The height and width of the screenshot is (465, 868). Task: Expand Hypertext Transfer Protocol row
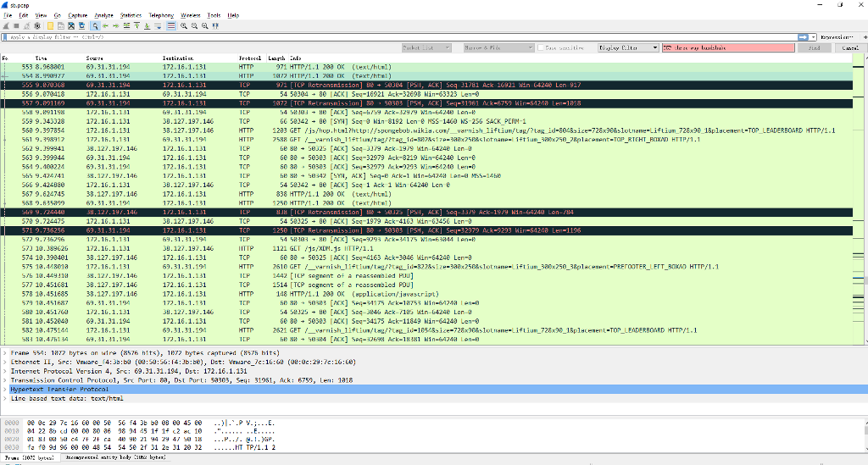5,390
